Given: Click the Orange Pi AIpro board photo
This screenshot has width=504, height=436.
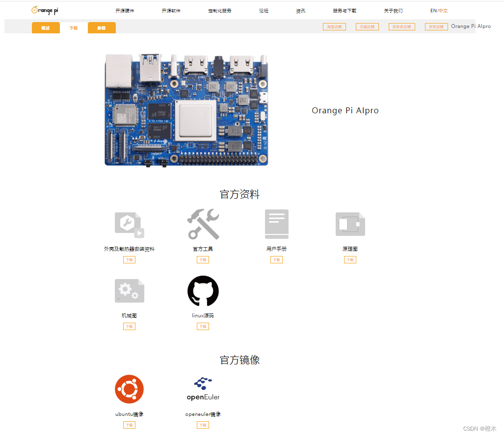Looking at the screenshot, I should pos(186,110).
